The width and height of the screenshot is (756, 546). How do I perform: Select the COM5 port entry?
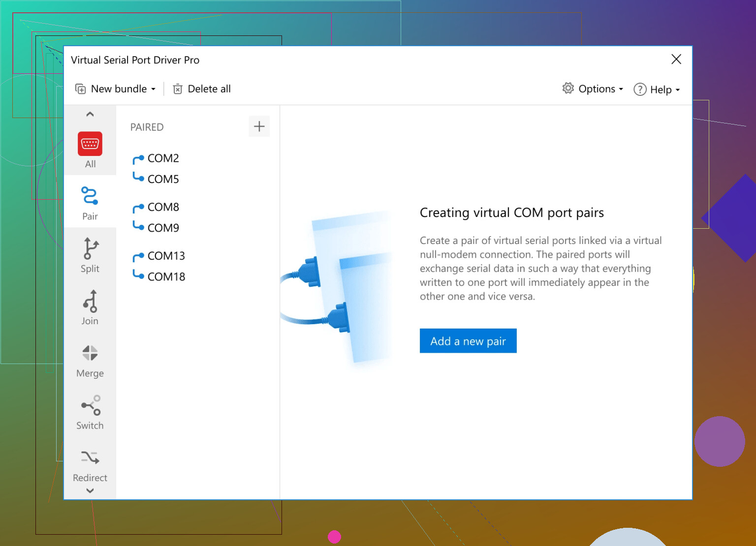163,179
